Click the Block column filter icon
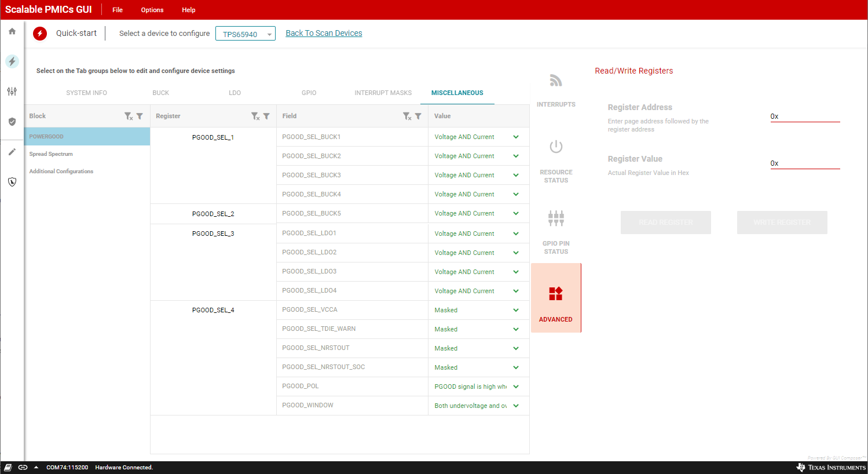Image resolution: width=868 pixels, height=474 pixels. click(140, 116)
